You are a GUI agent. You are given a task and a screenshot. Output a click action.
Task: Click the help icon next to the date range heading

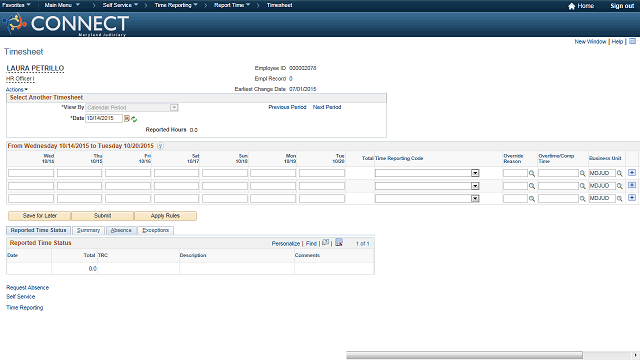[x=160, y=146]
